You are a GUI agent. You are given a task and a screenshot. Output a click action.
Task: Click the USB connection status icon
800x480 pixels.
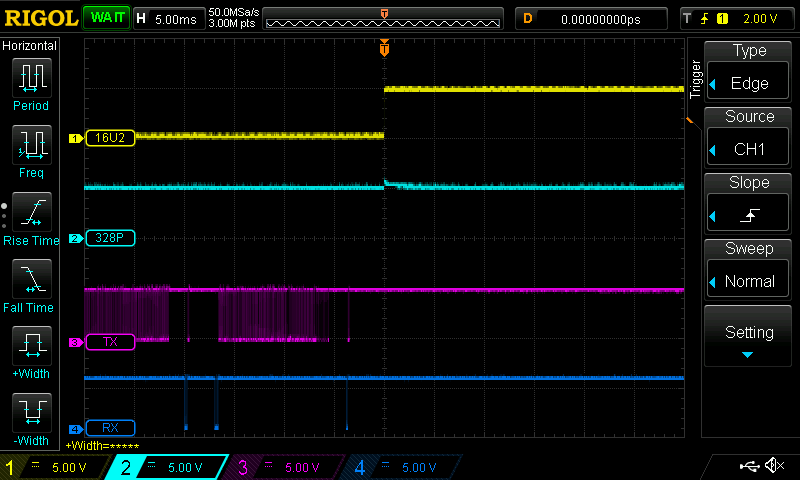pyautogui.click(x=749, y=466)
